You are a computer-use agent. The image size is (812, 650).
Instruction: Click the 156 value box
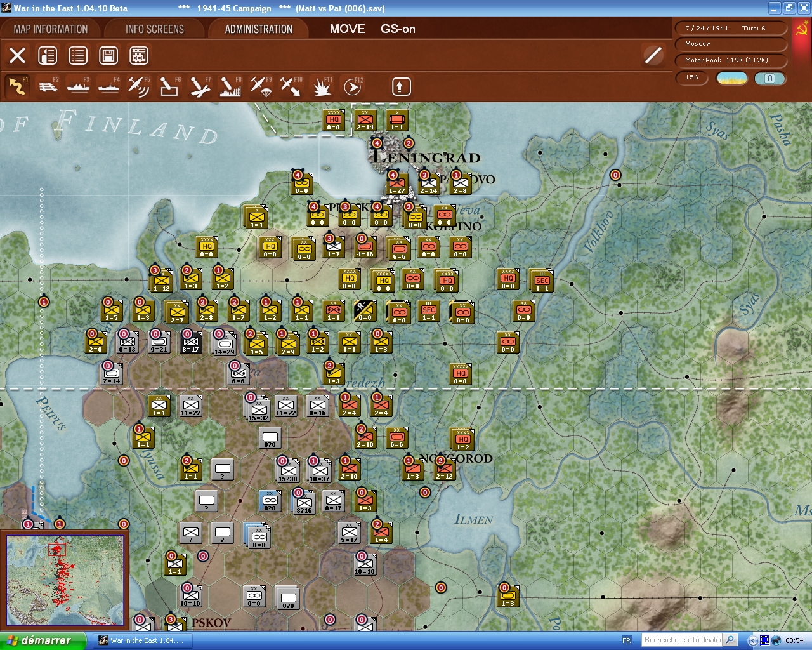pyautogui.click(x=692, y=77)
